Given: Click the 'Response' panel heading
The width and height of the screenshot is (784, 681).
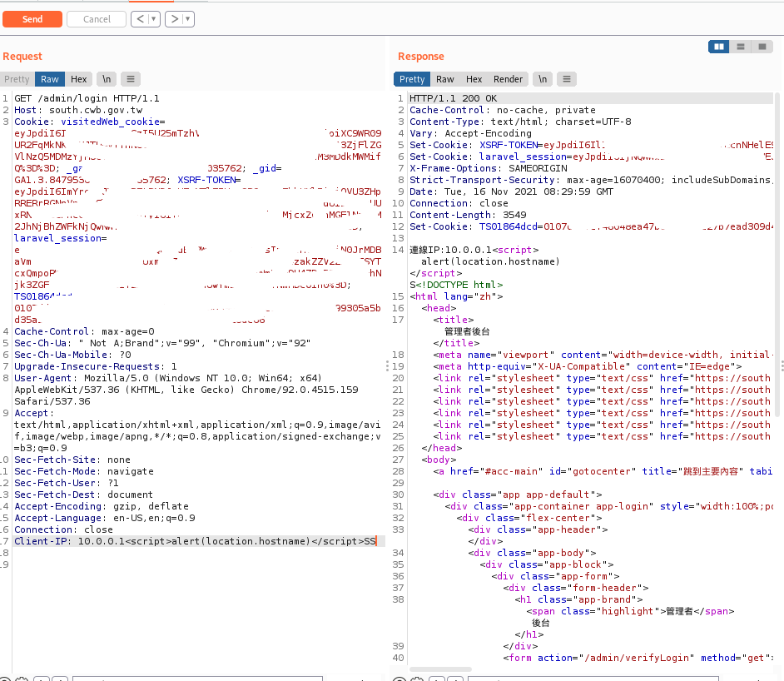Looking at the screenshot, I should click(421, 56).
